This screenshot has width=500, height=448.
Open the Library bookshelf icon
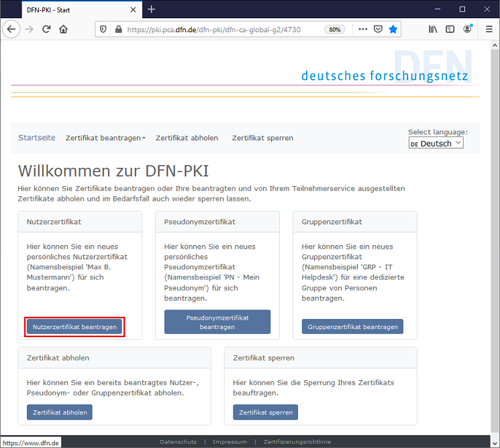pos(433,30)
